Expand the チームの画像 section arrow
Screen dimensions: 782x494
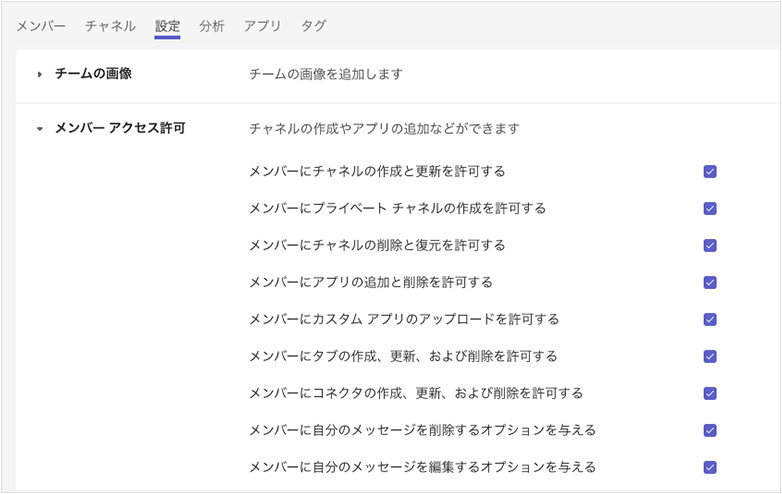(39, 74)
